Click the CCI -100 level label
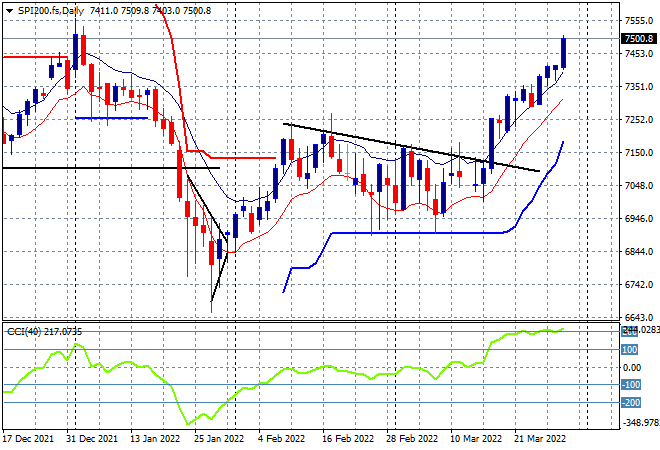 coord(631,385)
